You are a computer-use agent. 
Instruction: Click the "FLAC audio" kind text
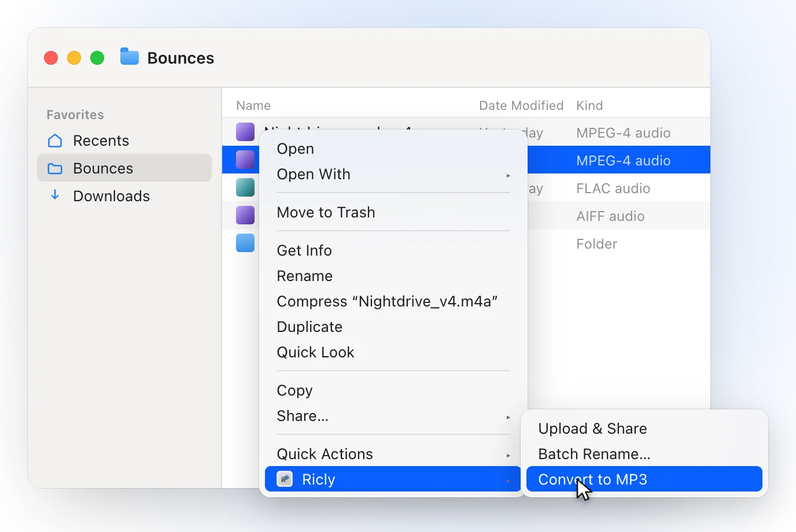tap(613, 189)
